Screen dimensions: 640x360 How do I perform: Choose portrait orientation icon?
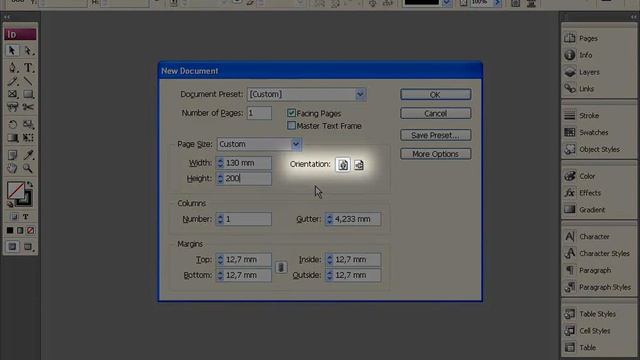coord(343,164)
